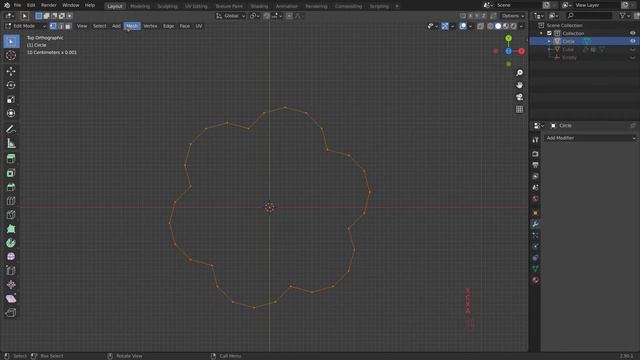This screenshot has height=360, width=640.
Task: Open Active Tool properties tab
Action: [535, 140]
